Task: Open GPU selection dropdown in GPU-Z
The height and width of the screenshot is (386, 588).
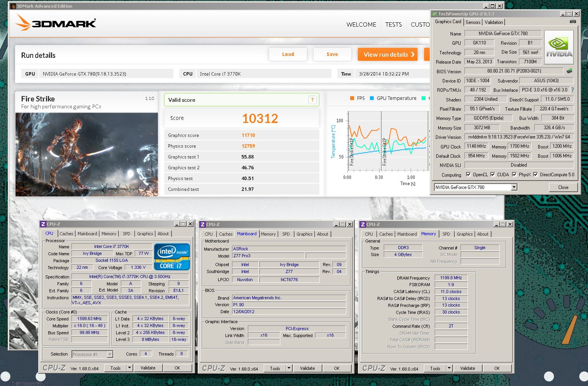Action: pos(514,187)
